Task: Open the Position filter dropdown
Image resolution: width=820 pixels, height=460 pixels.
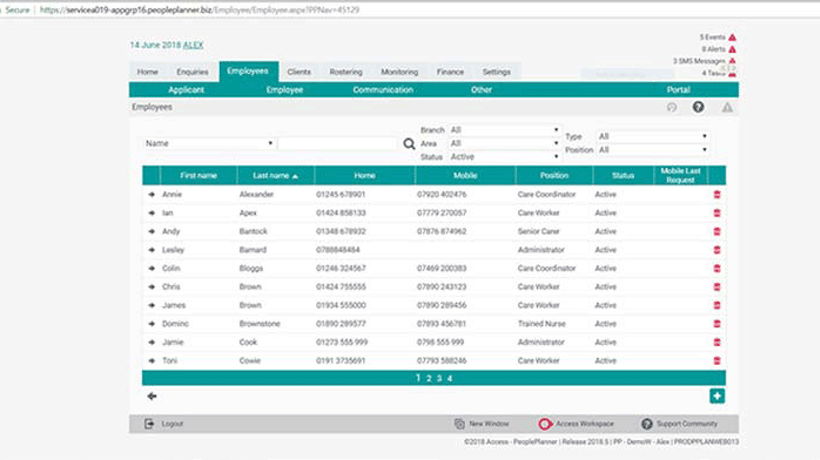Action: click(x=653, y=150)
